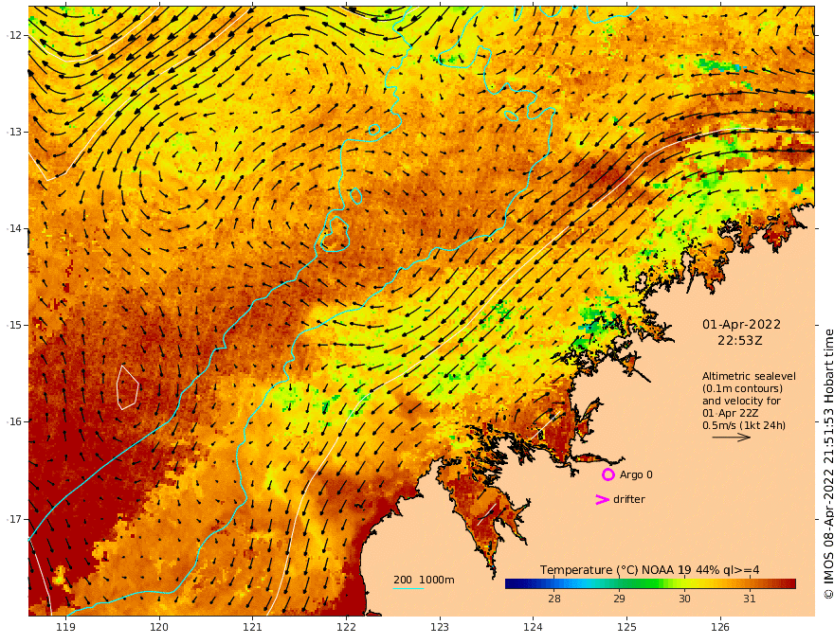834x644 pixels.
Task: Click the 'drifter' legend label
Action: tap(628, 499)
